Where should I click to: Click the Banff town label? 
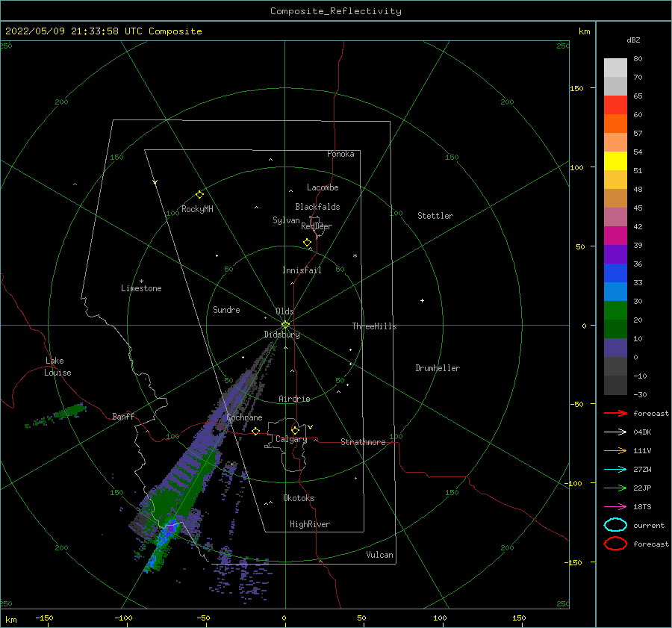tap(123, 416)
